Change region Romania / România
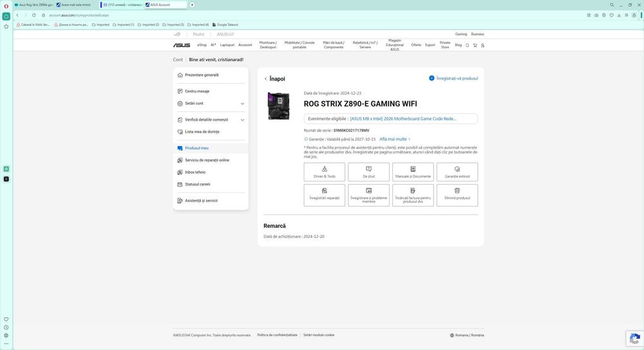644x350 pixels. [x=467, y=335]
